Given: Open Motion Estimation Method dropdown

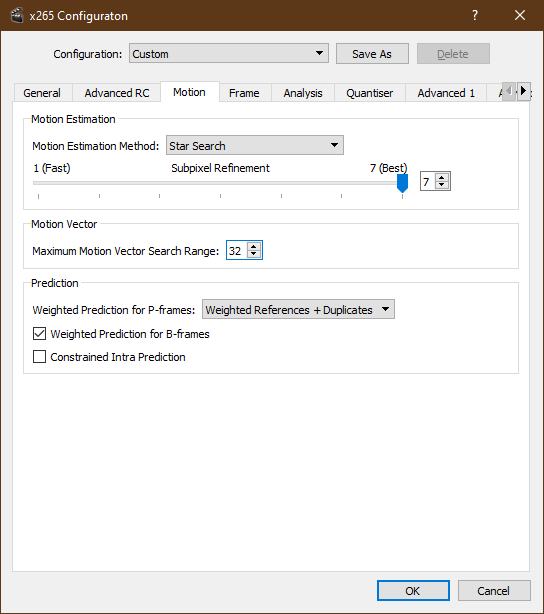Looking at the screenshot, I should (x=255, y=145).
